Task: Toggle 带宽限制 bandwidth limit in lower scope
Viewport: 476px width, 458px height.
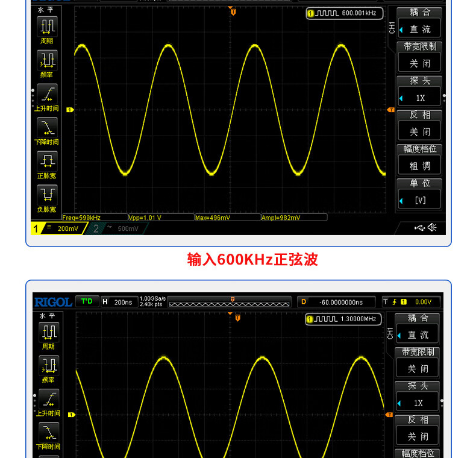Action: pos(419,368)
